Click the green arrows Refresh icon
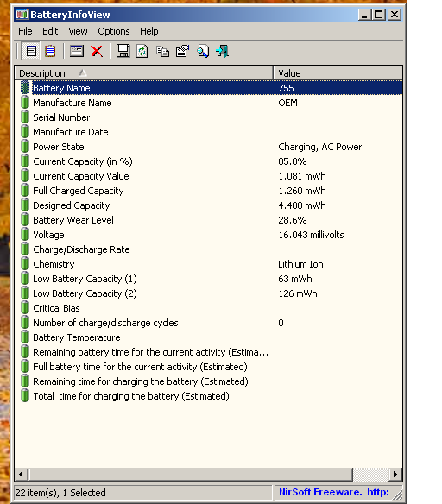 tap(142, 51)
